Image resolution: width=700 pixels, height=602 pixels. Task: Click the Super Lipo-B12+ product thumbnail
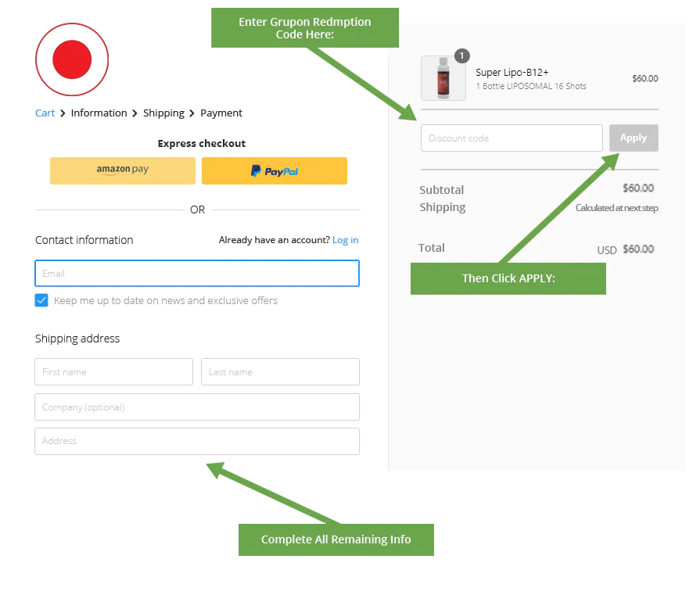click(x=443, y=79)
